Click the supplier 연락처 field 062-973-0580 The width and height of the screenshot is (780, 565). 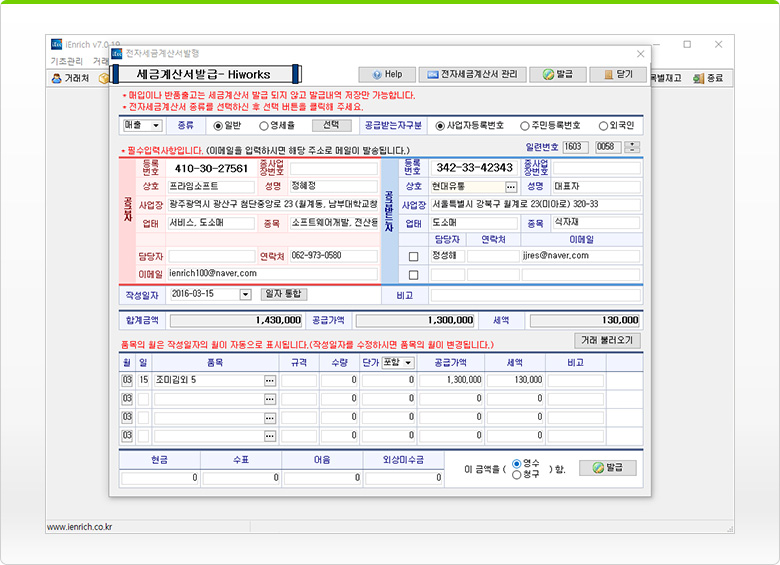tap(334, 256)
